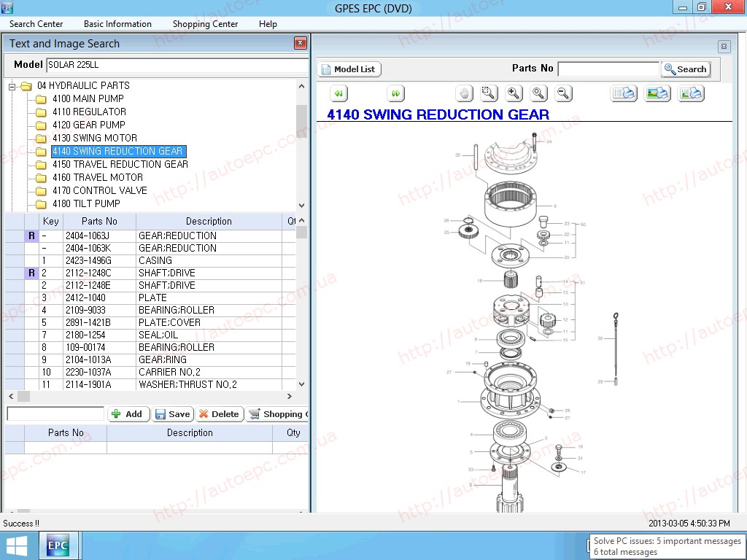Click the SEAL;OIL description cell
Viewport: 747px width, 560px height.
pos(209,335)
